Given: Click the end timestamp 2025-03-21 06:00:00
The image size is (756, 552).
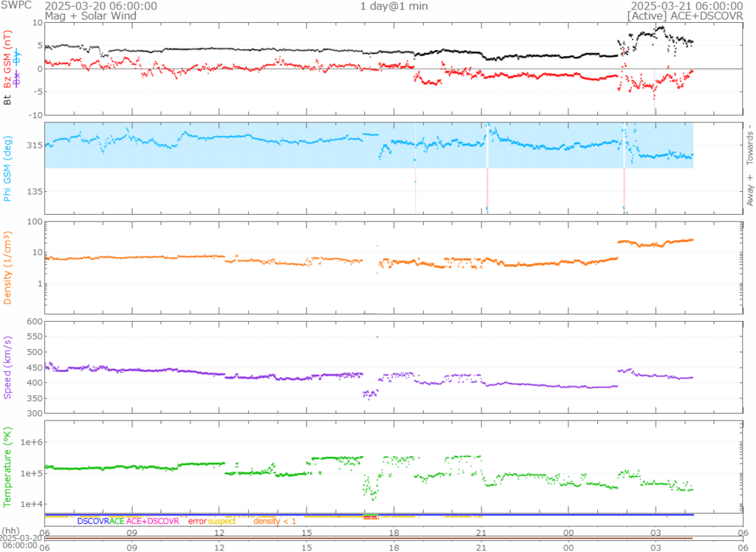Looking at the screenshot, I should [x=692, y=6].
